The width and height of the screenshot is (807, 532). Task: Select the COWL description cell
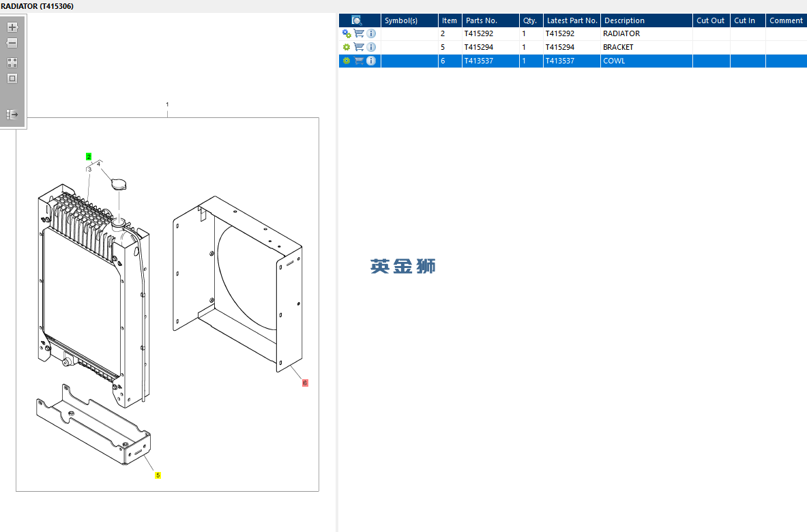pos(647,61)
